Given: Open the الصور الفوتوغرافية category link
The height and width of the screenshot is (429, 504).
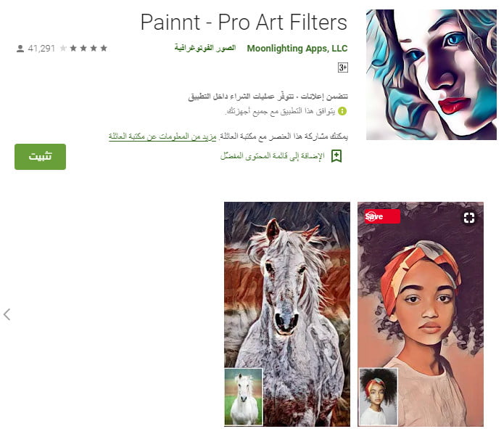Looking at the screenshot, I should click(205, 49).
